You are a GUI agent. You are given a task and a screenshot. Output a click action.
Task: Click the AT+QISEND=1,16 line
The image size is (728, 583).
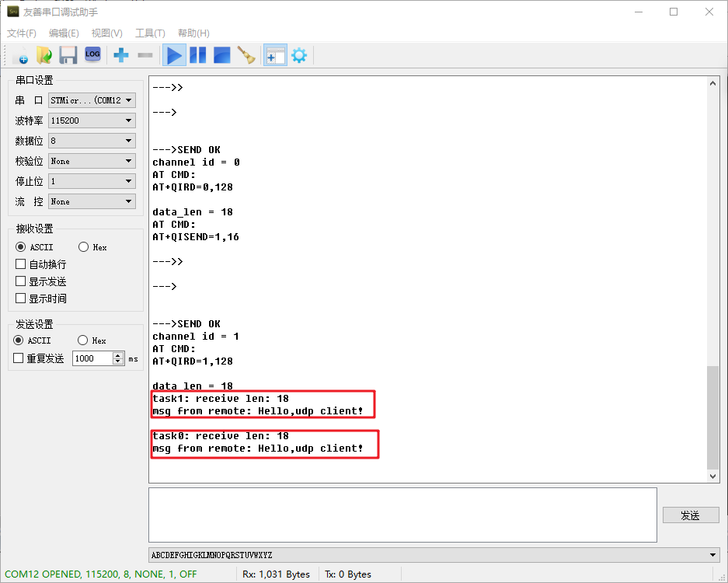click(x=196, y=237)
